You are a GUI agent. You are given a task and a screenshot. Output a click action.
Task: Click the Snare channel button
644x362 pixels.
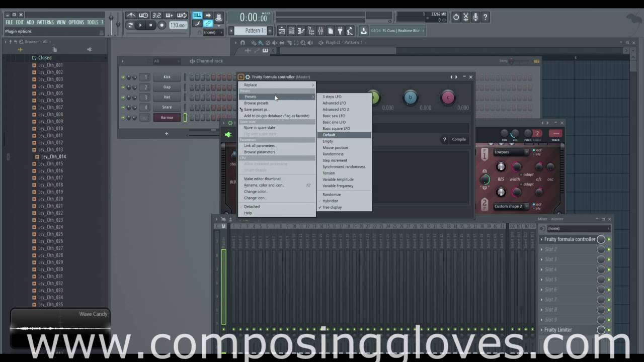(167, 107)
